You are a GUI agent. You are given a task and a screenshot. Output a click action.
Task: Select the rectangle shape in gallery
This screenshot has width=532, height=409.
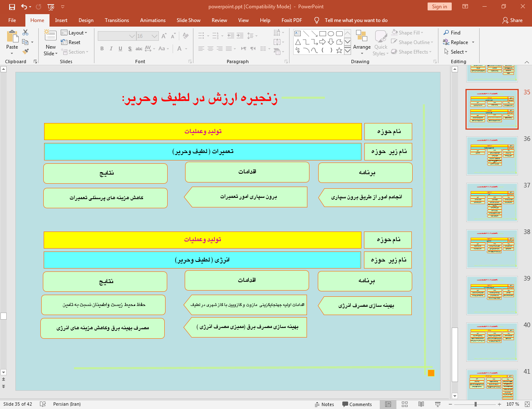pyautogui.click(x=322, y=34)
